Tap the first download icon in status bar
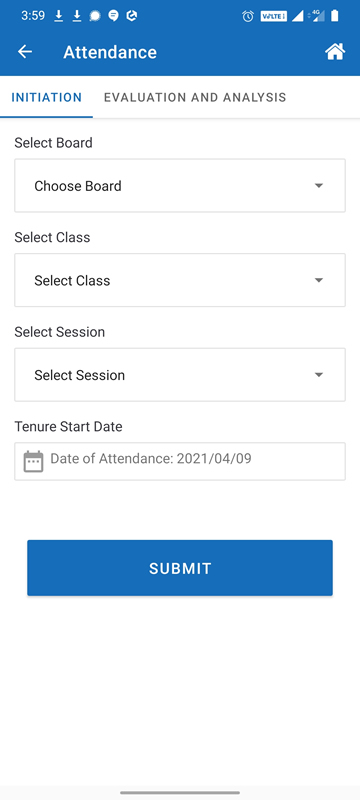 (x=59, y=16)
